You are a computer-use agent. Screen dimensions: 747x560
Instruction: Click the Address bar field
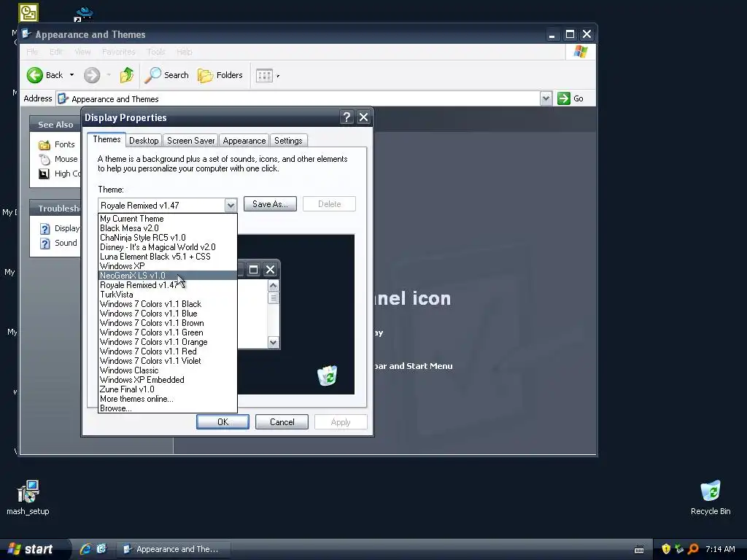[299, 98]
